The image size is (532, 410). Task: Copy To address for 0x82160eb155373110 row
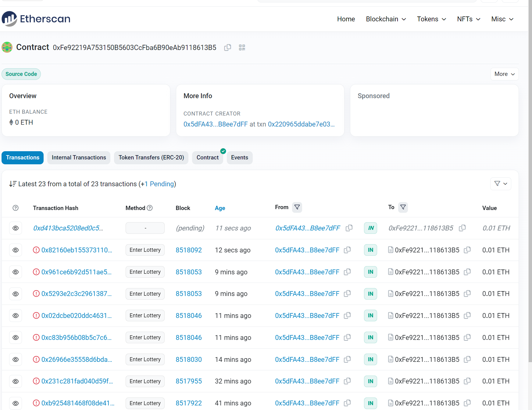point(467,250)
